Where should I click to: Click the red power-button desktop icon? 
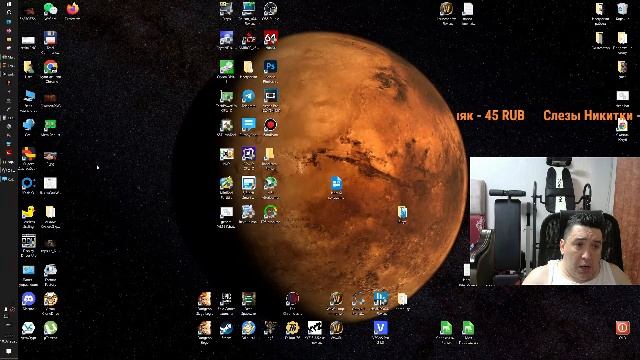tap(622, 328)
